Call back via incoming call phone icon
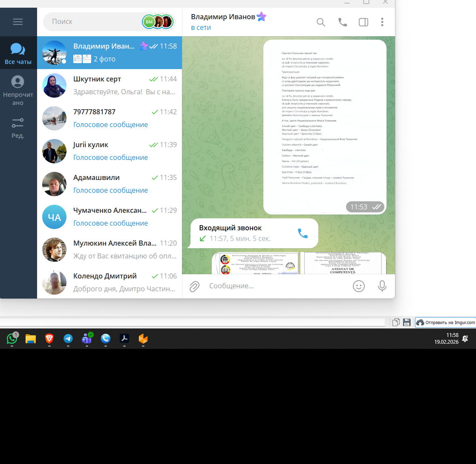Screen dimensions: 476x464 pyautogui.click(x=303, y=233)
